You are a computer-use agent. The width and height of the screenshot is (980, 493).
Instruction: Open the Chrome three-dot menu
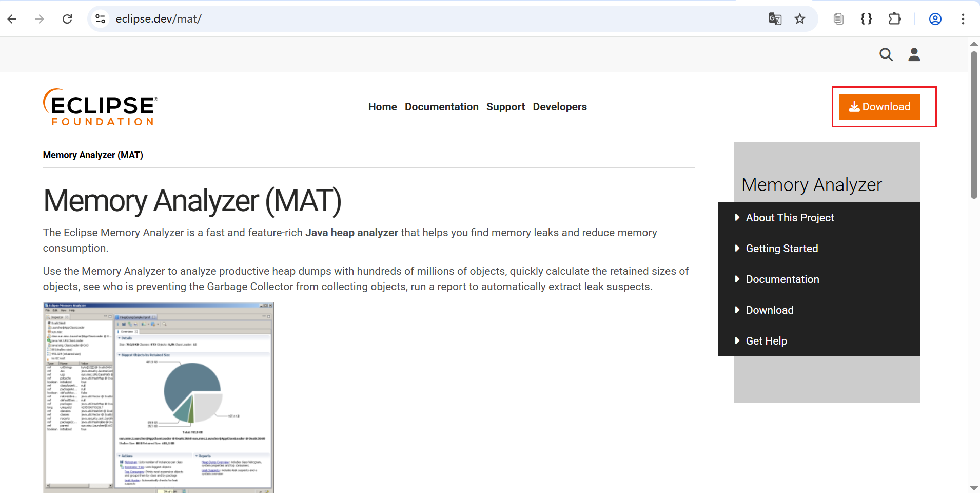coord(963,19)
